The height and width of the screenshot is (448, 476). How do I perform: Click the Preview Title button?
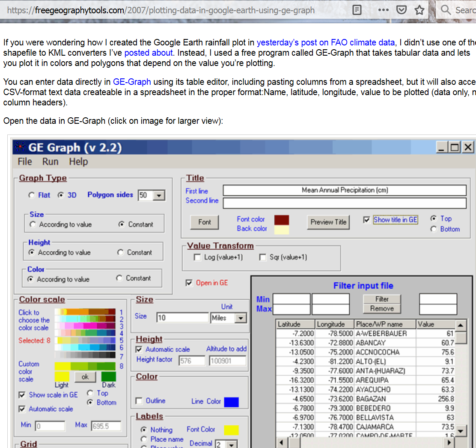pos(328,222)
